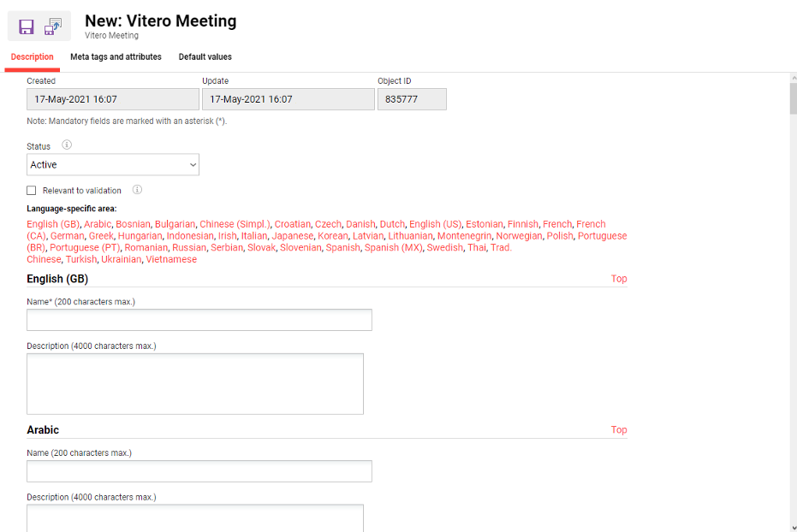Click into the English (GB) Description textarea

click(x=195, y=384)
